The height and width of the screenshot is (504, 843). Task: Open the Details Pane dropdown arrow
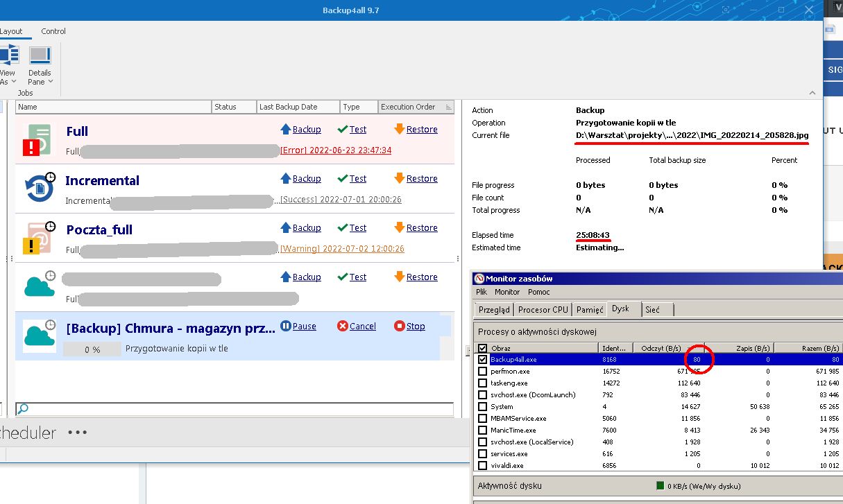(51, 82)
